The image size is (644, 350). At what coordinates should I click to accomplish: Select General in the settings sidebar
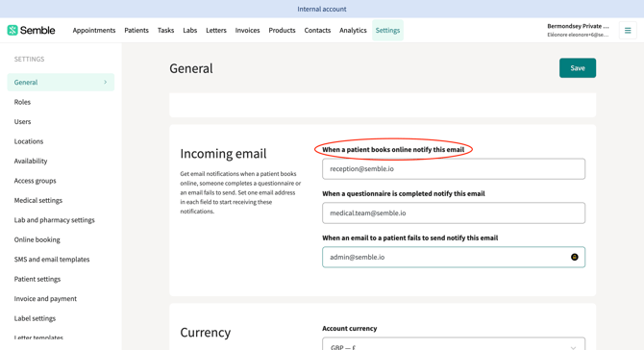(x=61, y=82)
